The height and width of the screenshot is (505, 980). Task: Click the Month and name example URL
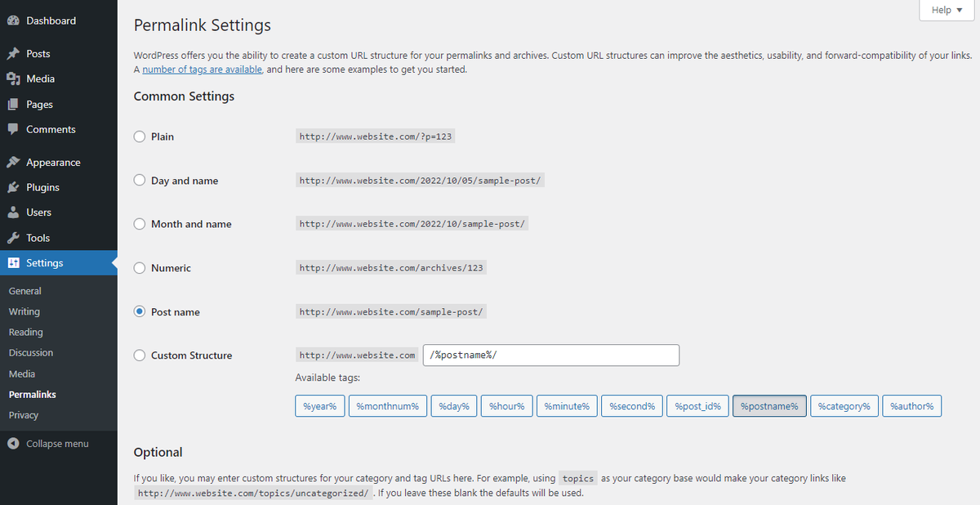click(412, 224)
